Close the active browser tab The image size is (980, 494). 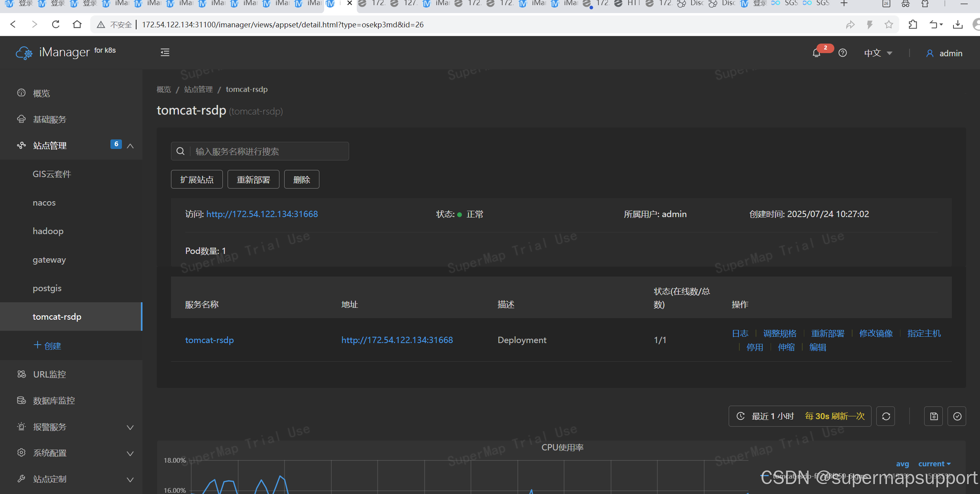349,3
